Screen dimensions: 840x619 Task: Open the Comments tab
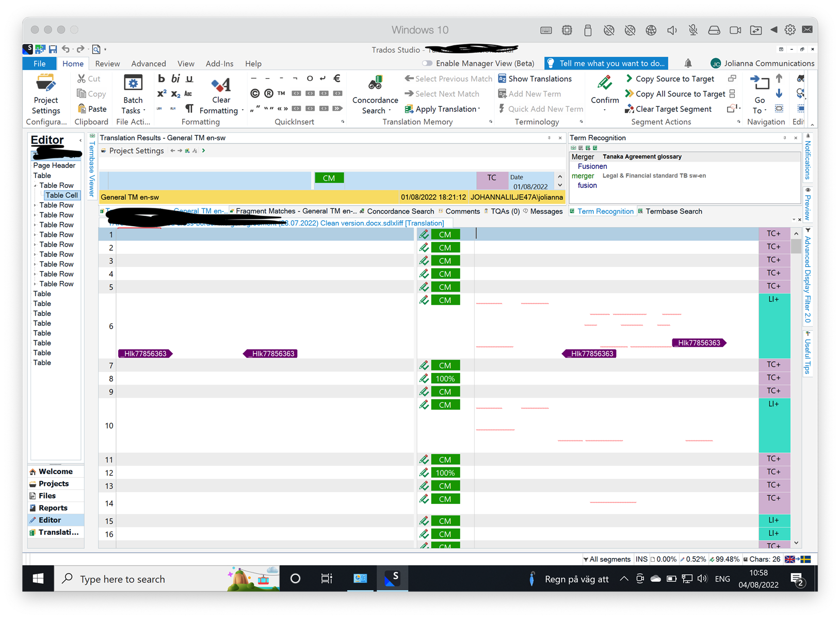459,211
